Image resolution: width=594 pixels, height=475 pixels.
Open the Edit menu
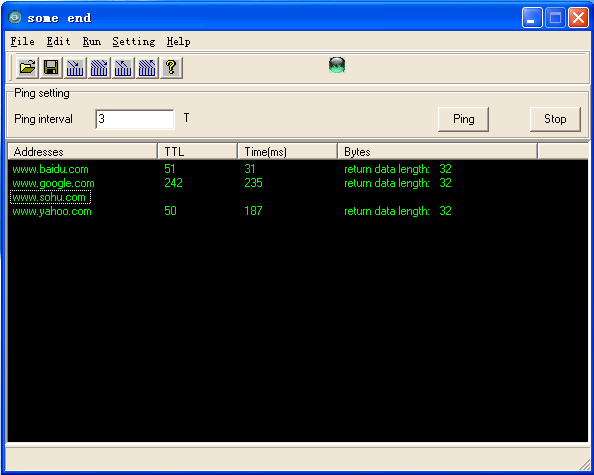click(x=58, y=41)
